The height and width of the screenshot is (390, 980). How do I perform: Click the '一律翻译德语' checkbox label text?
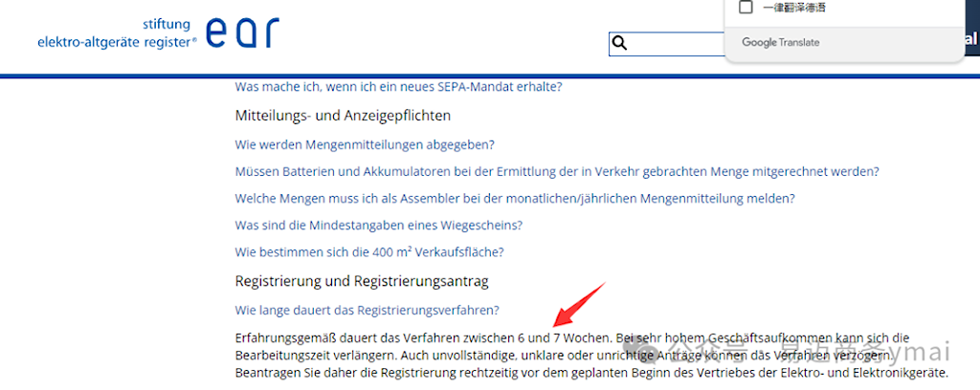tap(794, 8)
